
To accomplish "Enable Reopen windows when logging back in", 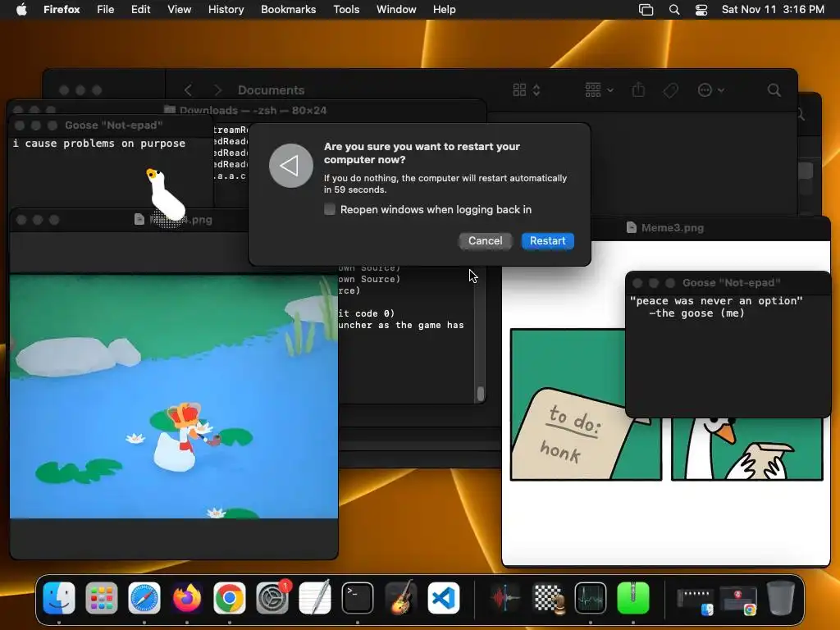I will point(330,209).
